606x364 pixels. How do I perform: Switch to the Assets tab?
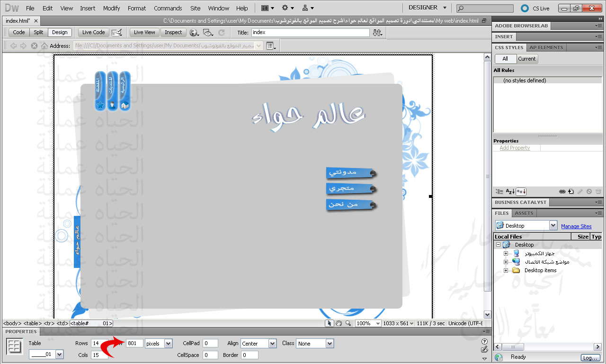[524, 213]
